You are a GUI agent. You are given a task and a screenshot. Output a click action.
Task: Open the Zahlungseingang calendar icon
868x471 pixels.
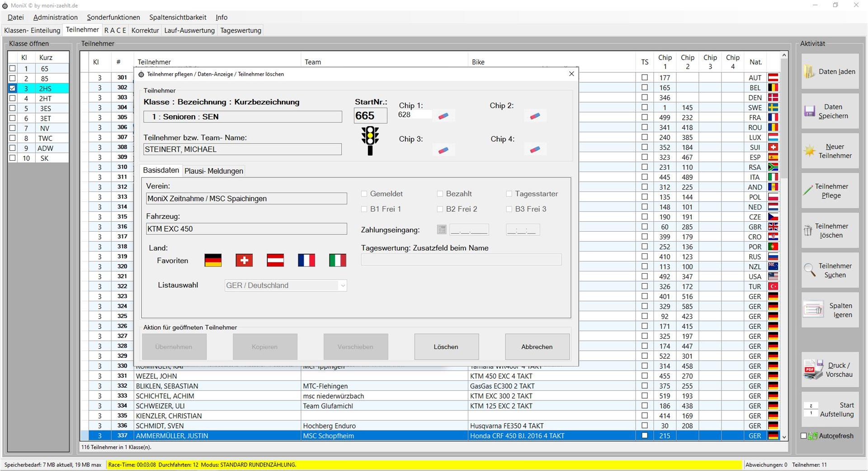click(x=442, y=229)
